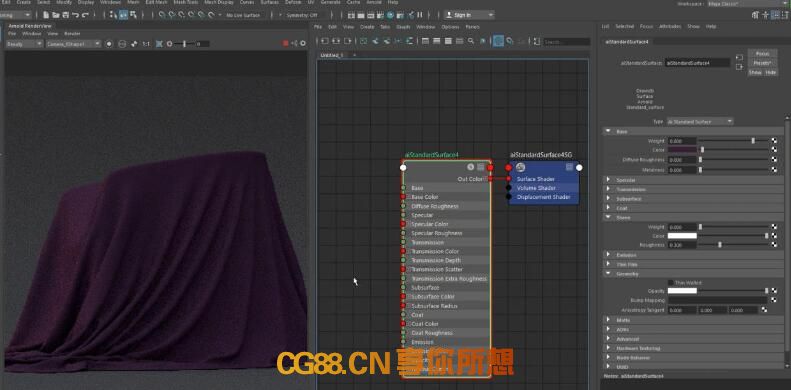Open the Sign In dropdown
Viewport: 791px width, 390px height.
pyautogui.click(x=470, y=15)
